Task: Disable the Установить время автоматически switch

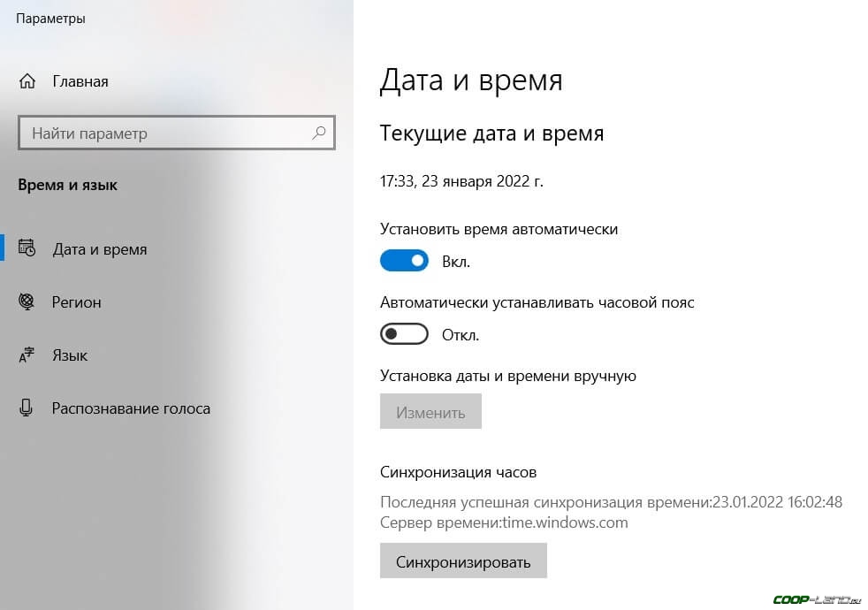Action: [404, 261]
